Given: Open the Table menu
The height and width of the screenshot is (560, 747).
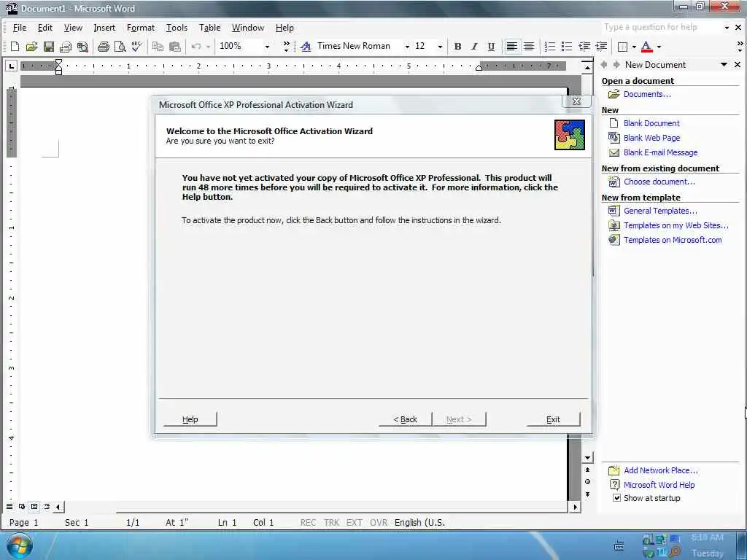Looking at the screenshot, I should (209, 28).
